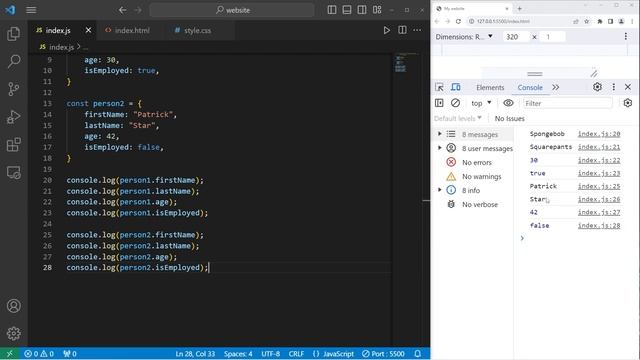Select an element with the DevTools inspect tool

click(x=440, y=87)
